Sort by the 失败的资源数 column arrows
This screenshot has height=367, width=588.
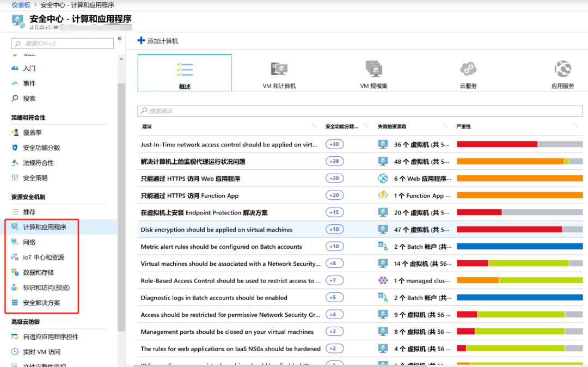click(445, 126)
